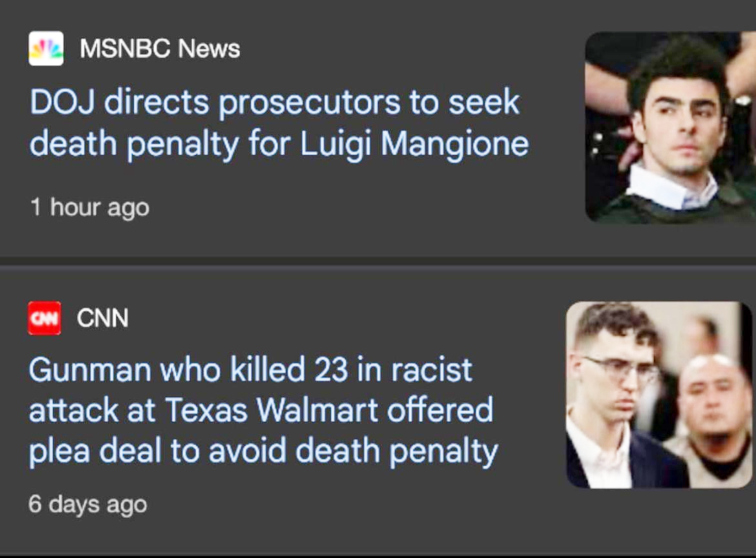
Task: Click the MSNBC peacock logo icon
Action: coord(46,48)
